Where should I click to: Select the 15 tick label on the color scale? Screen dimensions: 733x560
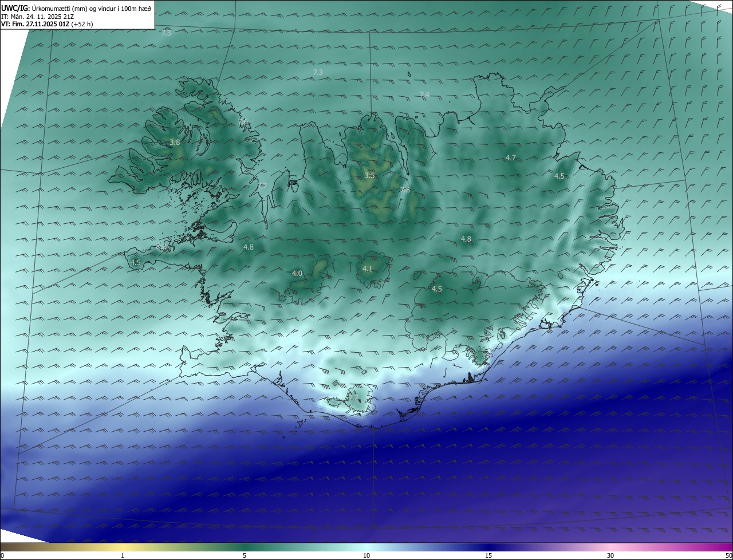(x=488, y=555)
